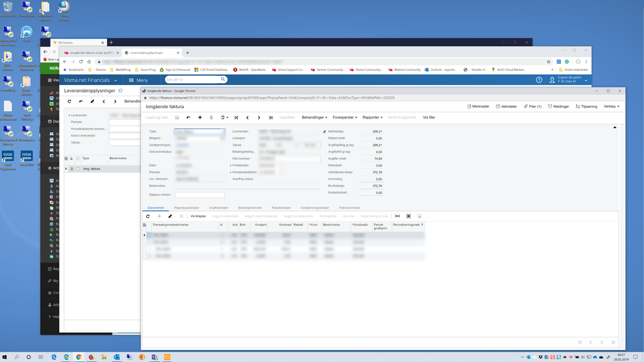The image size is (644, 362).
Task: Open the Rapporter dropdown menu
Action: tap(373, 117)
